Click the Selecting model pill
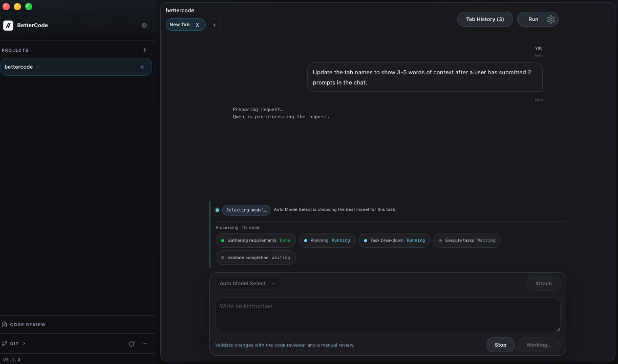The width and height of the screenshot is (618, 364). [246, 210]
